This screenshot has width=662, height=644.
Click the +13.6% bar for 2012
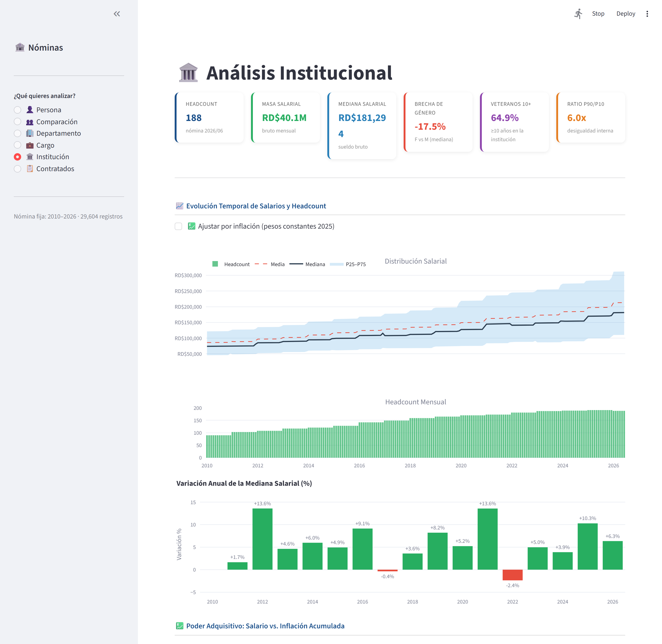[262, 539]
